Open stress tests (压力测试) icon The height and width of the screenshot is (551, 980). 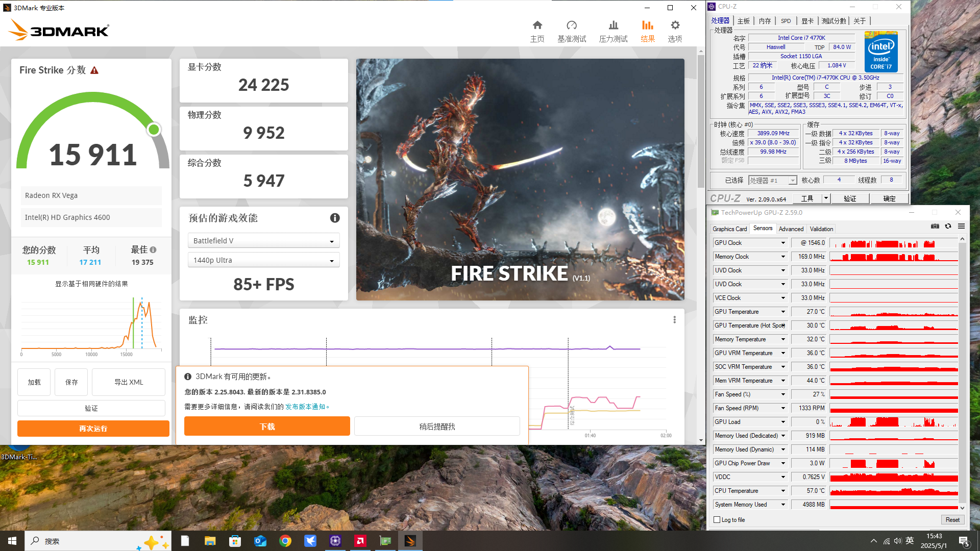pos(613,26)
